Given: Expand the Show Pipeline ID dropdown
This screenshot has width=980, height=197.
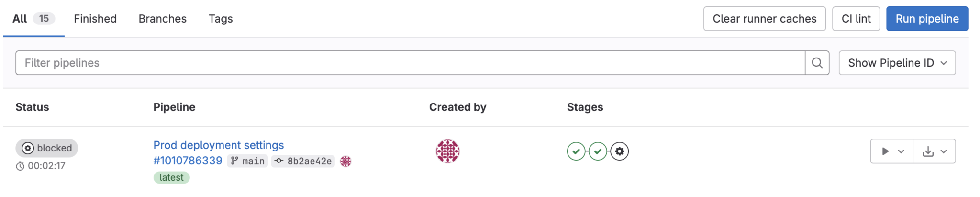Looking at the screenshot, I should pyautogui.click(x=897, y=63).
